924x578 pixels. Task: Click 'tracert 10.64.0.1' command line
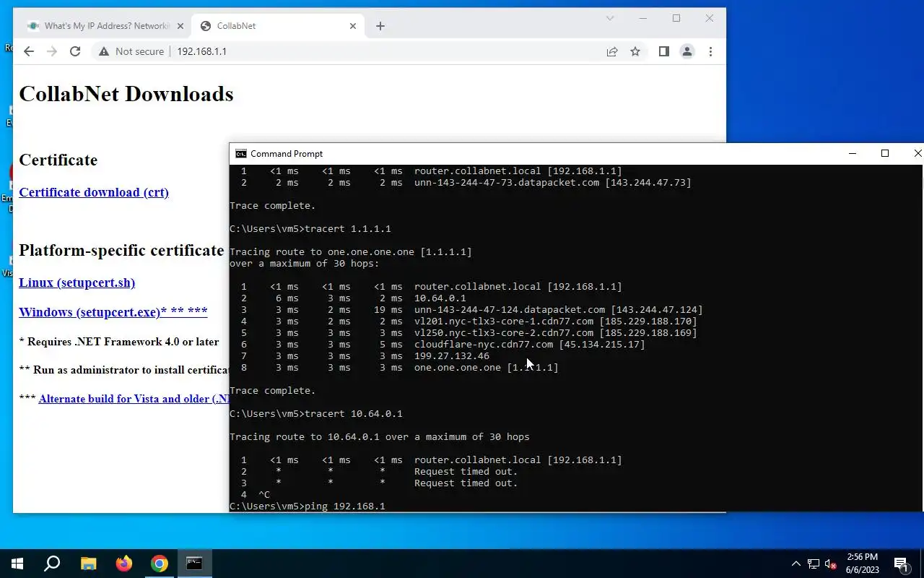[316, 414]
